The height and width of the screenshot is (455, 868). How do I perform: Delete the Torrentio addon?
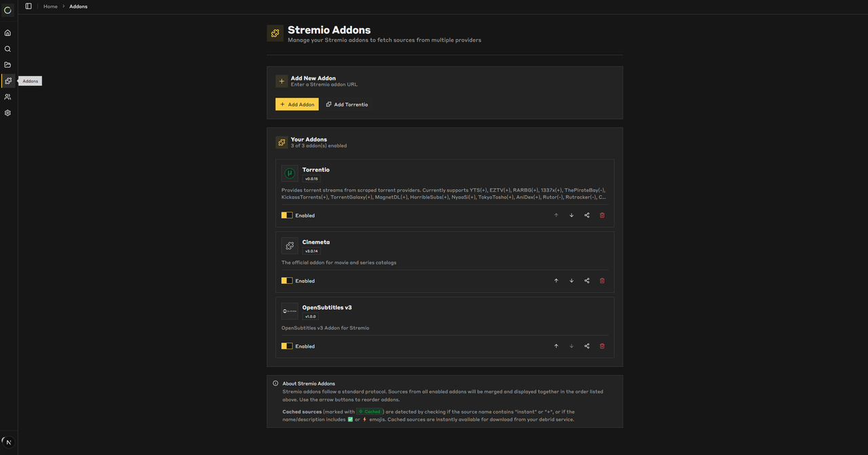pyautogui.click(x=602, y=216)
